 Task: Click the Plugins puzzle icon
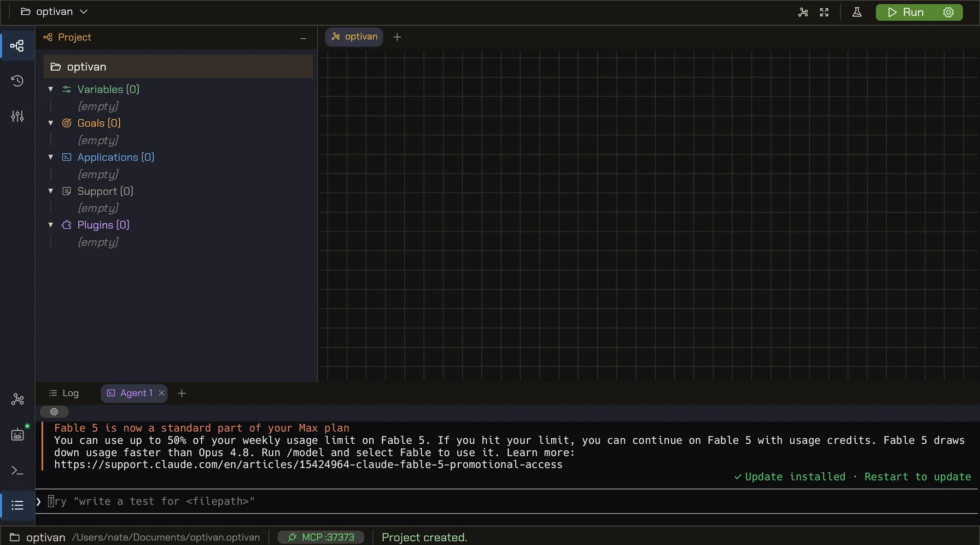pyautogui.click(x=67, y=225)
